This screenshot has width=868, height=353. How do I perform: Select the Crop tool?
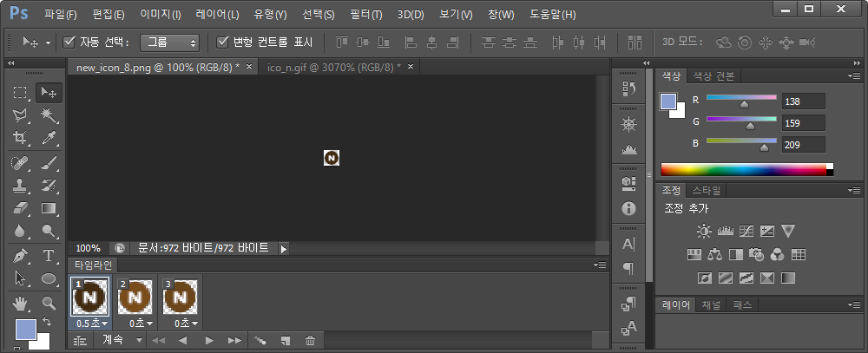coord(21,138)
